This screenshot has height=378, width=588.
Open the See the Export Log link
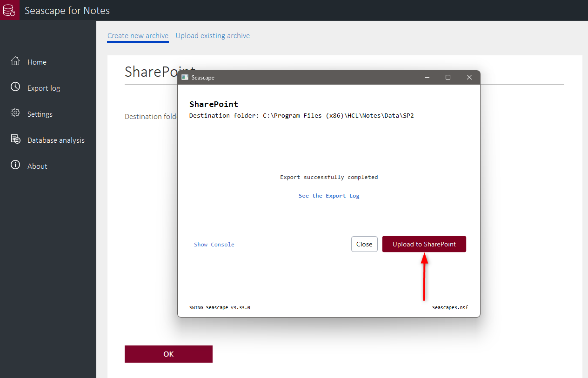329,196
